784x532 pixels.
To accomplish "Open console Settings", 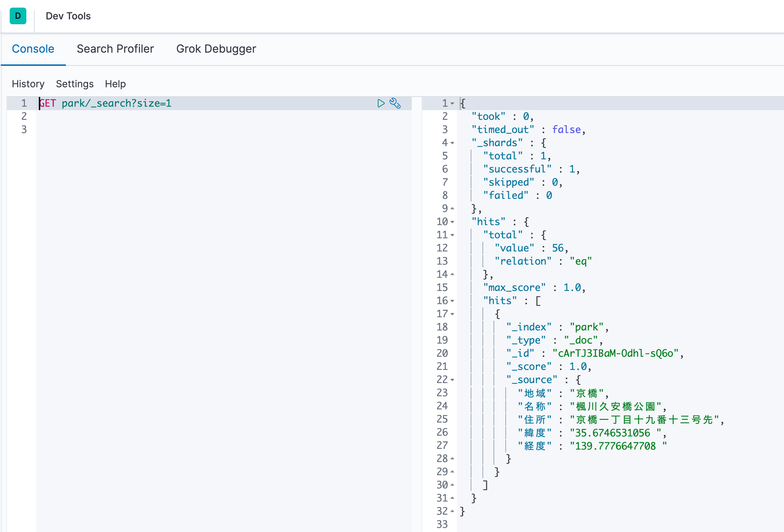I will [75, 84].
